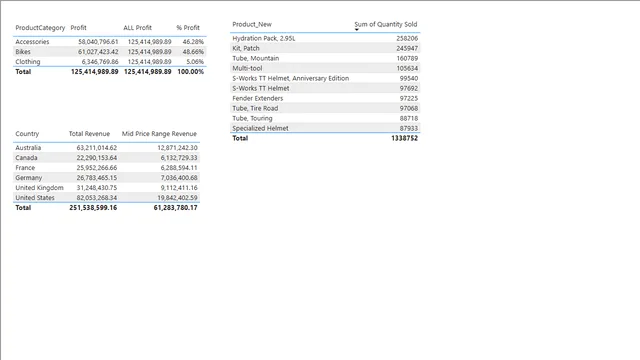Click the Product_New column header
This screenshot has height=360, width=640.
(252, 24)
